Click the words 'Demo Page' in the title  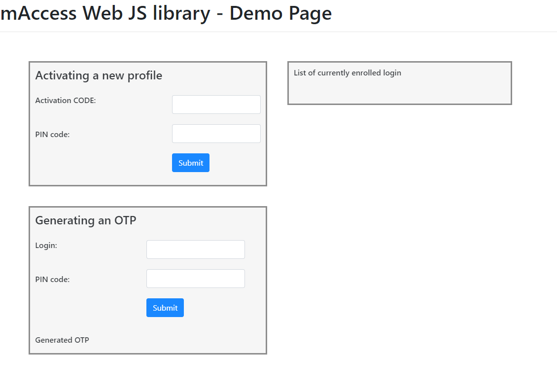[x=281, y=13]
